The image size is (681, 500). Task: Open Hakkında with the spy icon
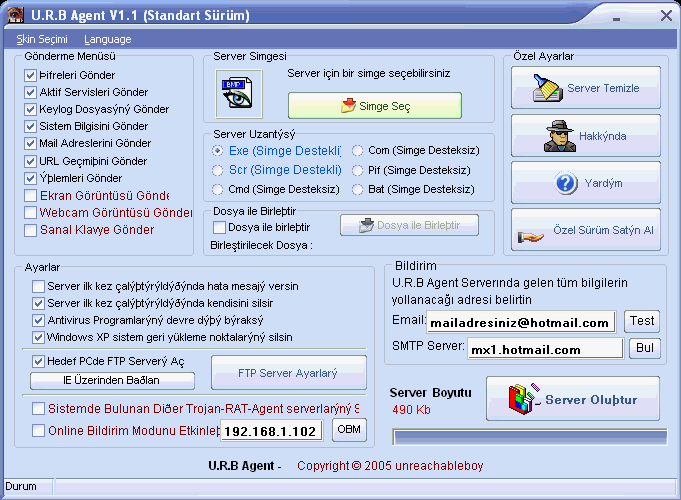(x=558, y=136)
